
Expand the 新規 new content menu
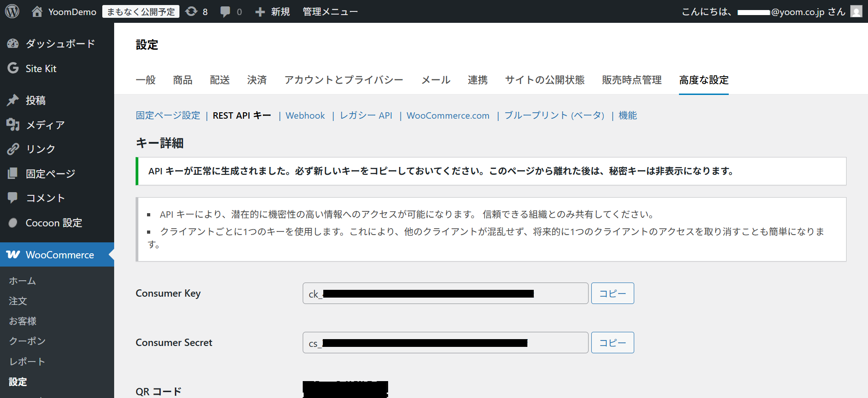(x=273, y=11)
